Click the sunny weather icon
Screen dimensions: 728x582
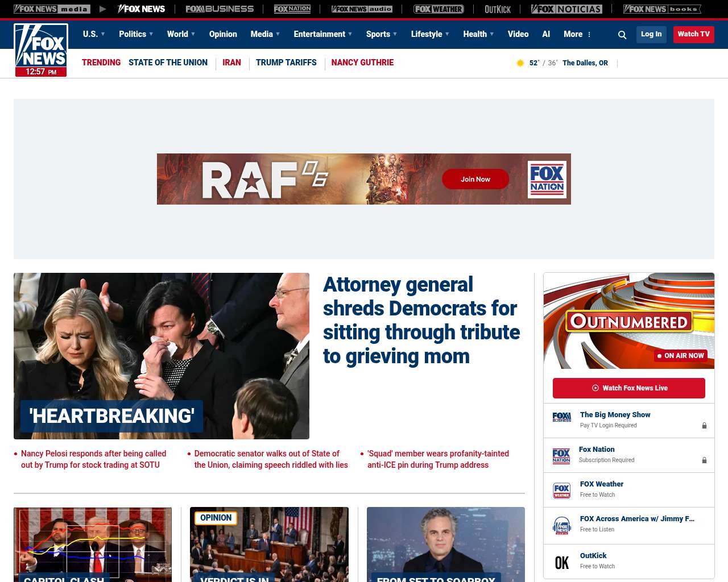click(520, 63)
